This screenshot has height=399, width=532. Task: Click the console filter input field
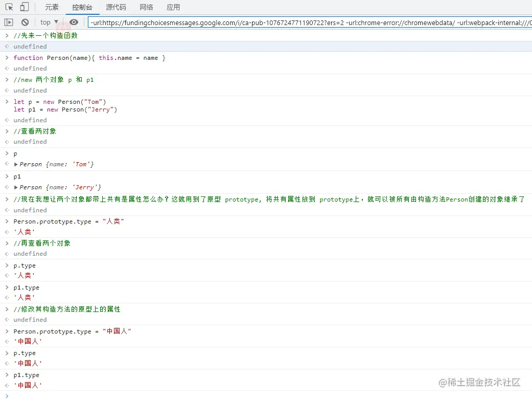coord(310,23)
